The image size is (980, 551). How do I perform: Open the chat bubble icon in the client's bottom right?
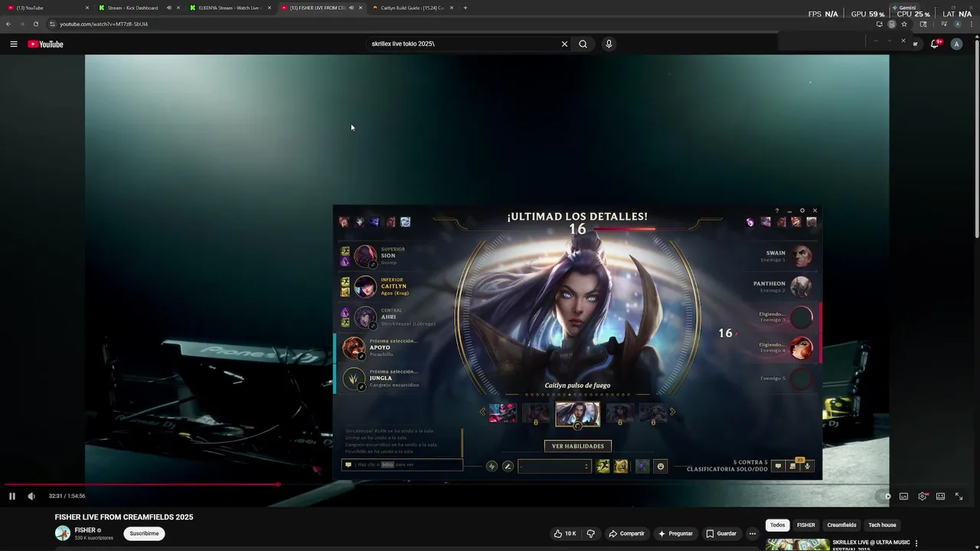coord(778,466)
